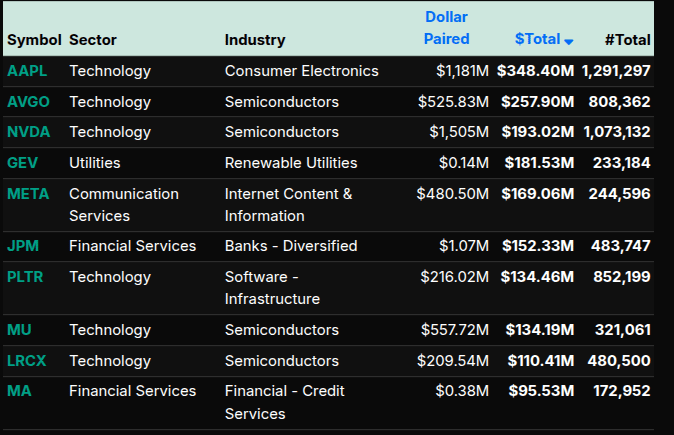Open the AVGO ticker link

point(28,102)
